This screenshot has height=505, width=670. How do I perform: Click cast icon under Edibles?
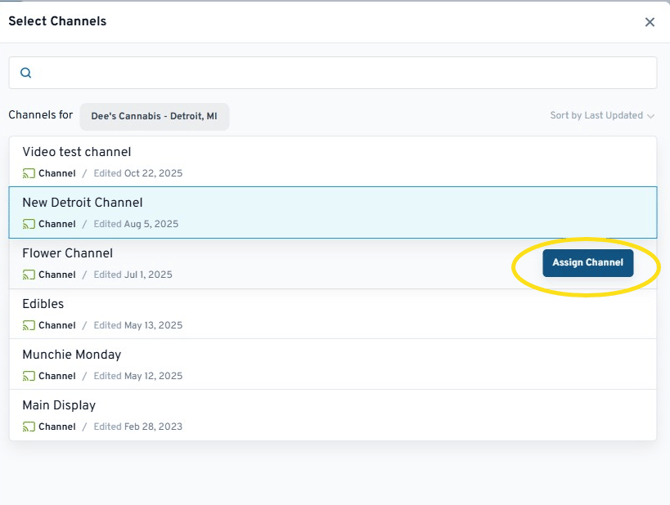pos(29,326)
